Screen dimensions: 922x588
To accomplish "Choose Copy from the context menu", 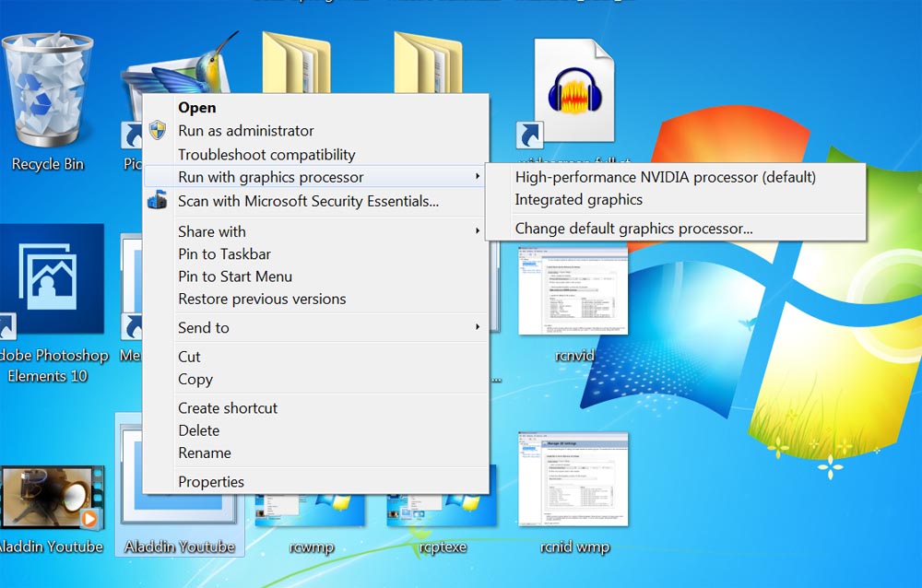I will pyautogui.click(x=315, y=380).
